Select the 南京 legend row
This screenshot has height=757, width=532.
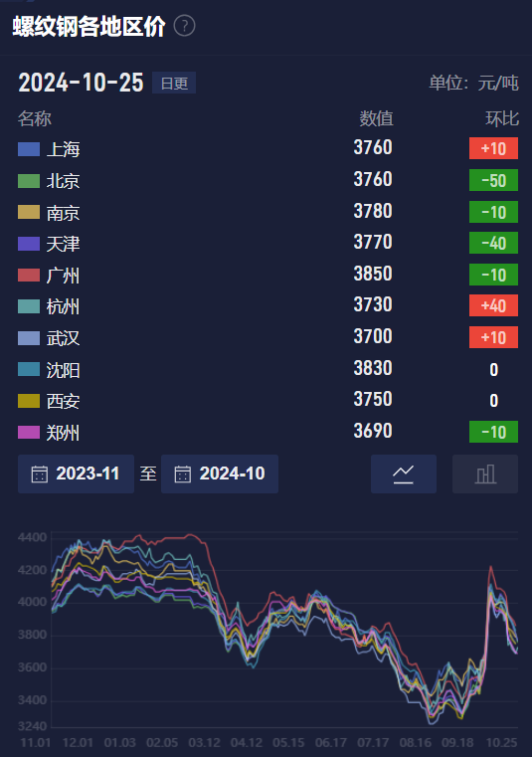(x=267, y=212)
